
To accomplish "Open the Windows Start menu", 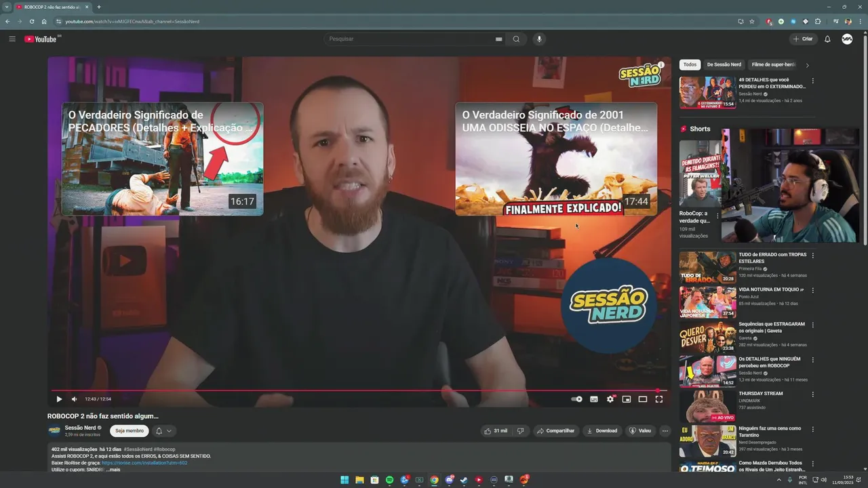I will (x=344, y=480).
